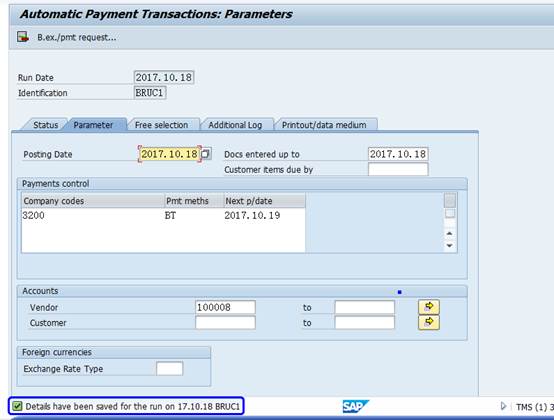The height and width of the screenshot is (420, 554).
Task: Click the SAP logo in status bar
Action: coord(355,406)
